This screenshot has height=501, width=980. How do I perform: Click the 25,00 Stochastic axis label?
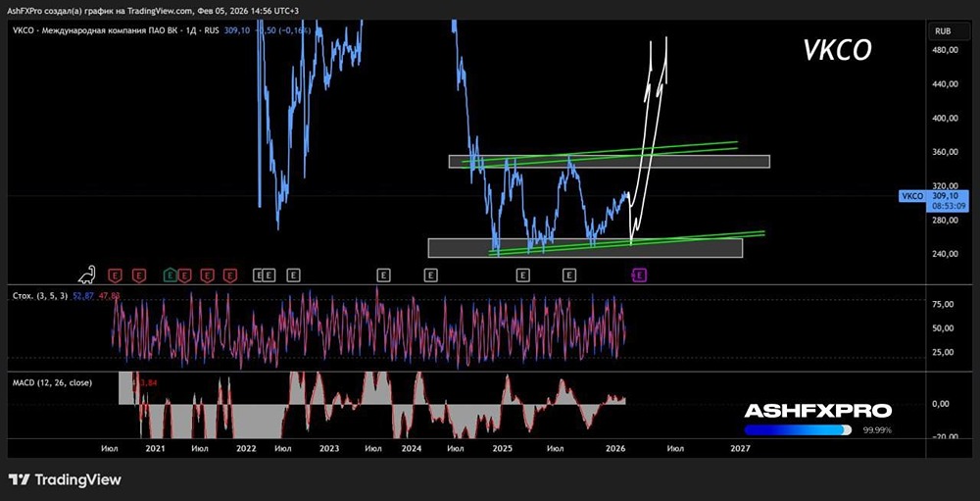pos(943,352)
